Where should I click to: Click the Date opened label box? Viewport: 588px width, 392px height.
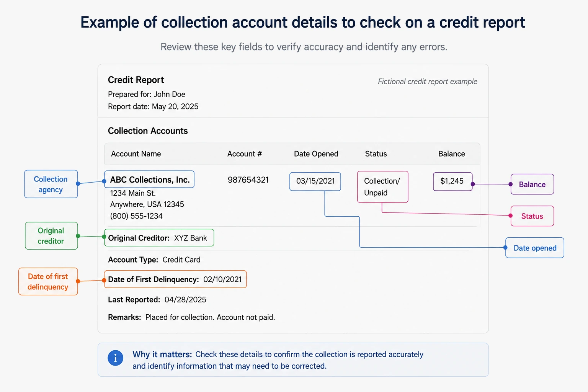(x=535, y=248)
